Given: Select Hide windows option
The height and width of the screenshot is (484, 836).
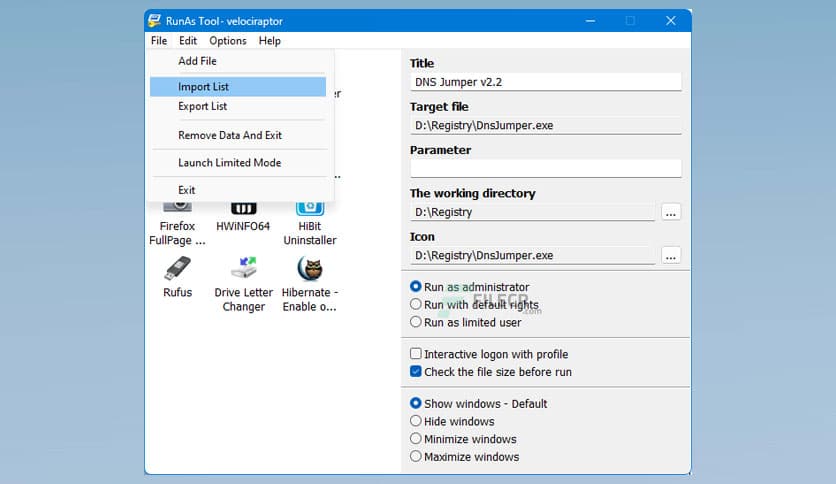Looking at the screenshot, I should pos(416,422).
